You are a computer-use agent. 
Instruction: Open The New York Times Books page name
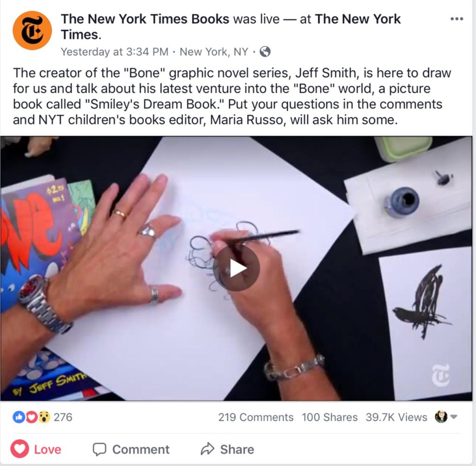point(145,19)
